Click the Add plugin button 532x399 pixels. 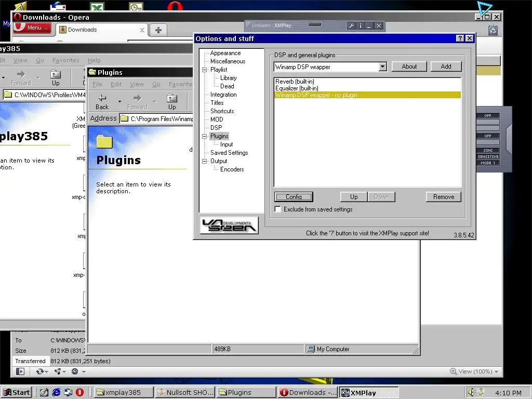pos(446,66)
